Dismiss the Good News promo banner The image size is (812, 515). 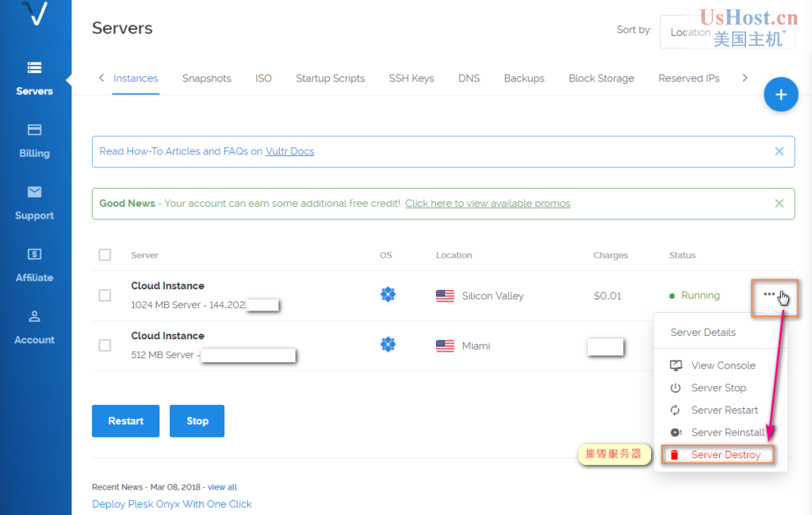(x=779, y=204)
